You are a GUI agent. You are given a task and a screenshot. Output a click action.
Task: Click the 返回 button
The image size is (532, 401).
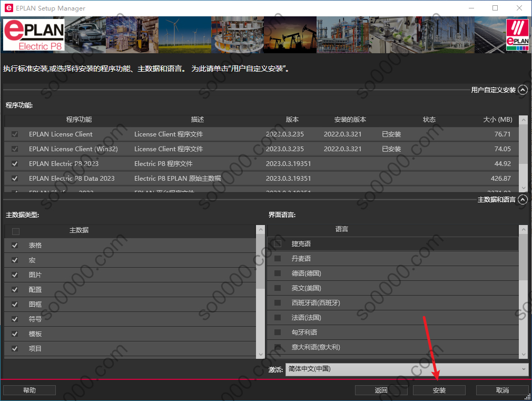click(x=381, y=390)
